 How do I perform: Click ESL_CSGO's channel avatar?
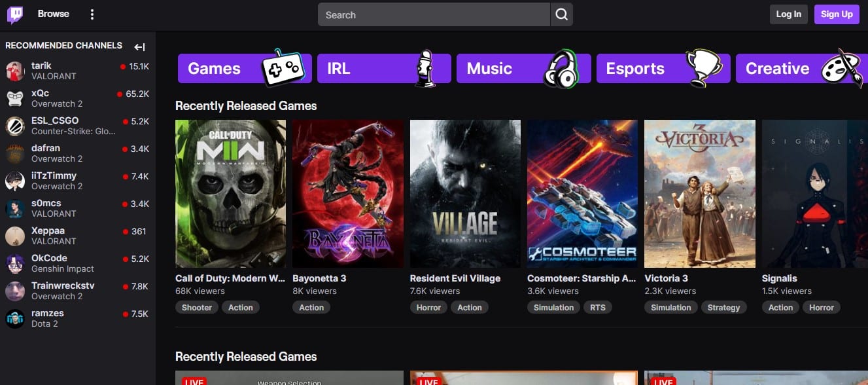[x=15, y=126]
